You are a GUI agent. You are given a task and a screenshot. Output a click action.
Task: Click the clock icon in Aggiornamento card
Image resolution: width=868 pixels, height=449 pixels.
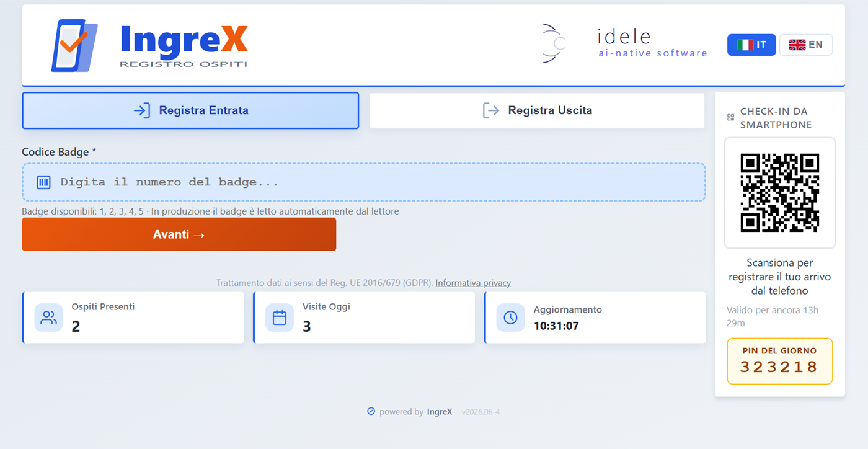510,318
